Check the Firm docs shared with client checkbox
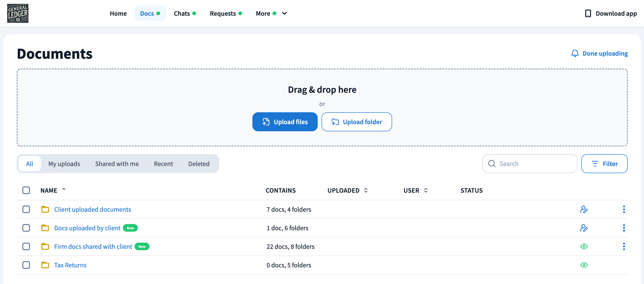The image size is (644, 284). (x=26, y=246)
